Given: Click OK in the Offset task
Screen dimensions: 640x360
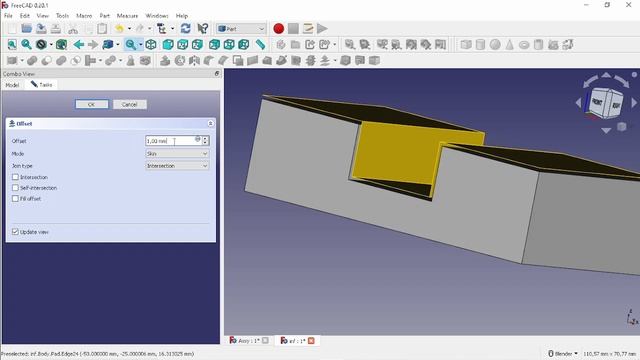Looking at the screenshot, I should coord(91,104).
